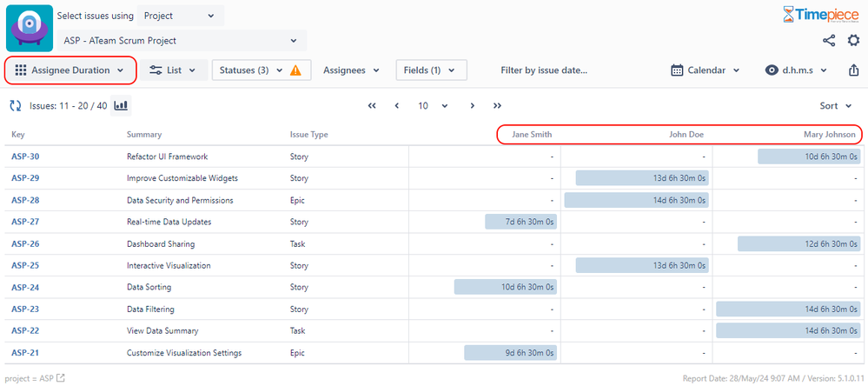Click the Improve Customizable Widgets summary
This screenshot has height=386, width=868.
[182, 178]
